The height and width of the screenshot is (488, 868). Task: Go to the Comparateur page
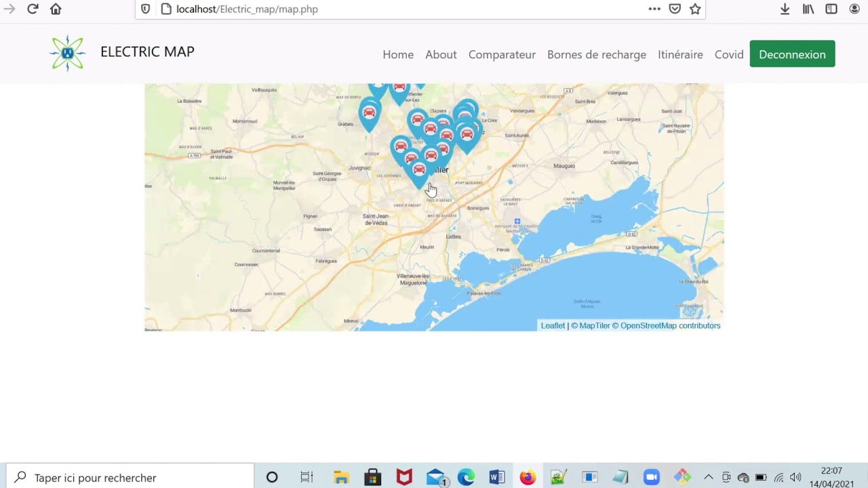502,54
